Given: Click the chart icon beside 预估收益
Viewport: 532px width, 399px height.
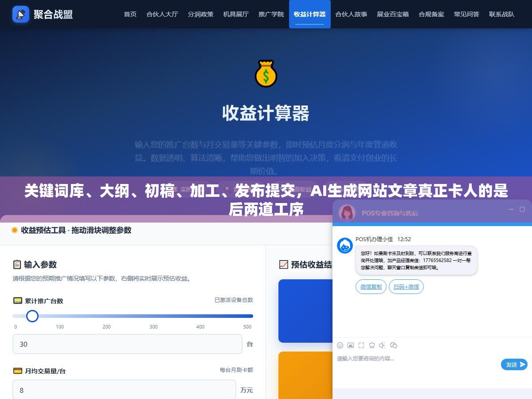Looking at the screenshot, I should pyautogui.click(x=284, y=265).
